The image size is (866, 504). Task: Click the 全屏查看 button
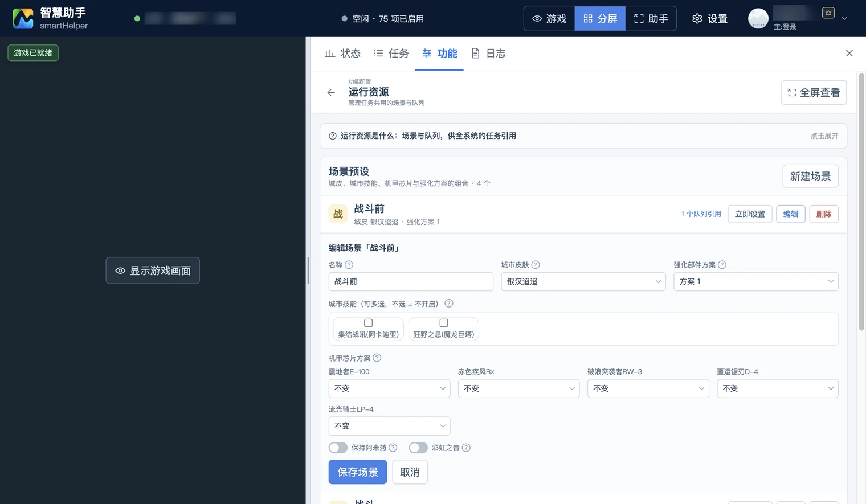pos(814,92)
